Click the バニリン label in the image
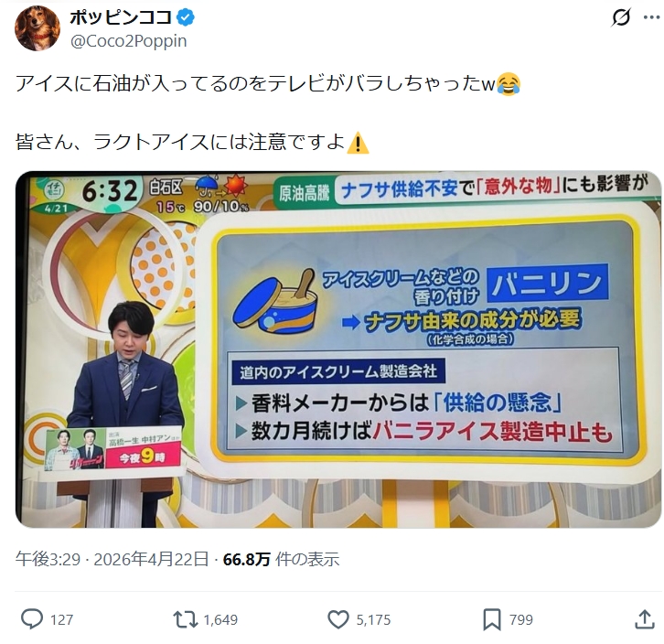This screenshot has width=664, height=644. (x=547, y=283)
